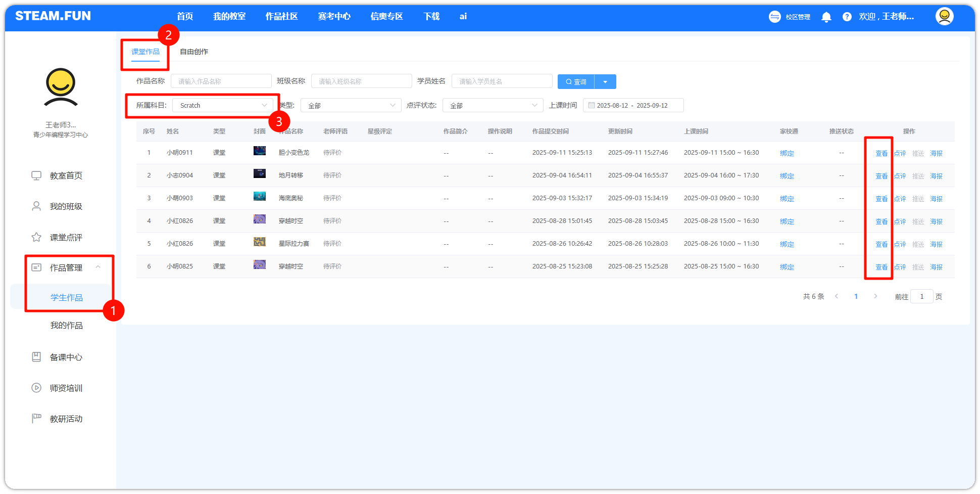Open 教室首页 from the sidebar
The width and height of the screenshot is (980, 494).
coord(66,176)
